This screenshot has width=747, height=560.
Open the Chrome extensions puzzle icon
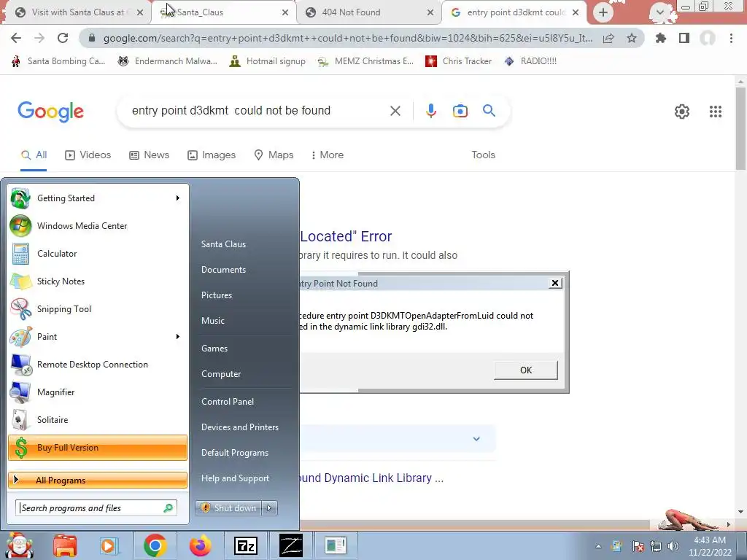pos(661,38)
